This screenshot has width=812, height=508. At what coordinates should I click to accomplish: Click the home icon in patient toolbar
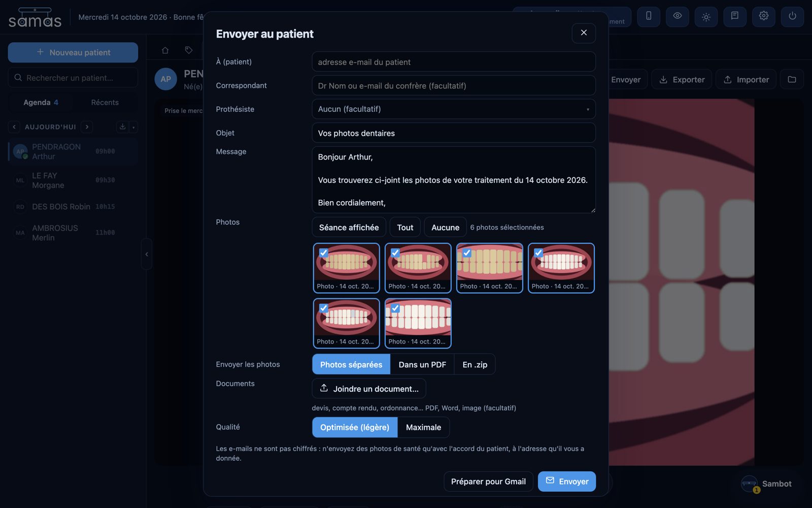pos(165,50)
